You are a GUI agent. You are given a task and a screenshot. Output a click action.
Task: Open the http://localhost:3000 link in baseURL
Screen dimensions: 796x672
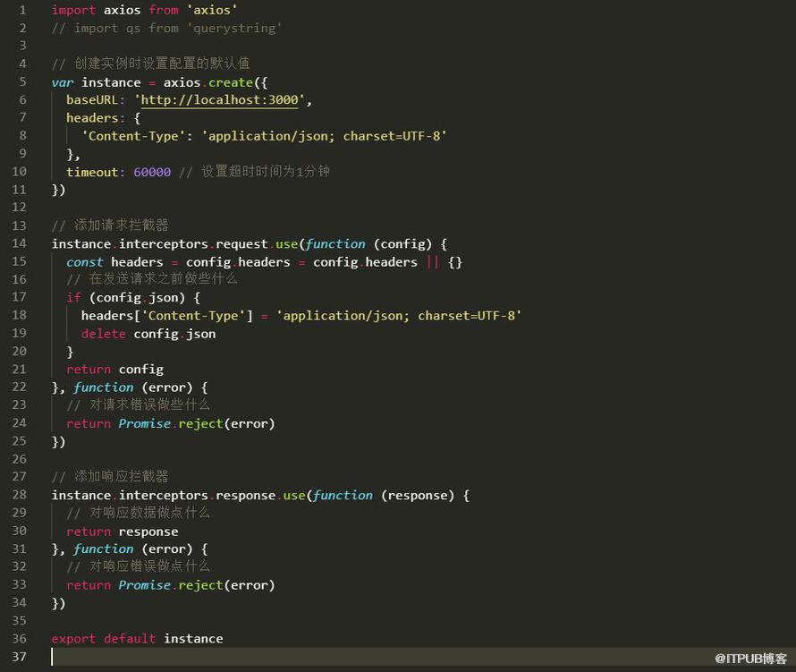click(219, 100)
